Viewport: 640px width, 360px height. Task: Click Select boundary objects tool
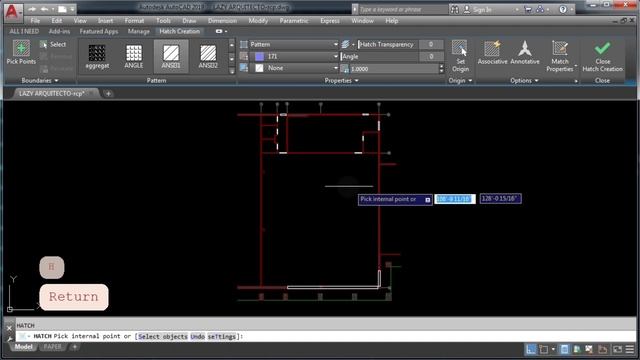[53, 44]
